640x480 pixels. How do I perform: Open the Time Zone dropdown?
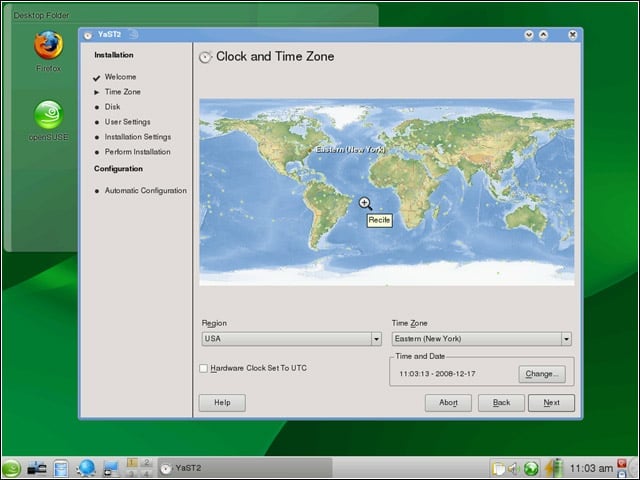click(481, 339)
